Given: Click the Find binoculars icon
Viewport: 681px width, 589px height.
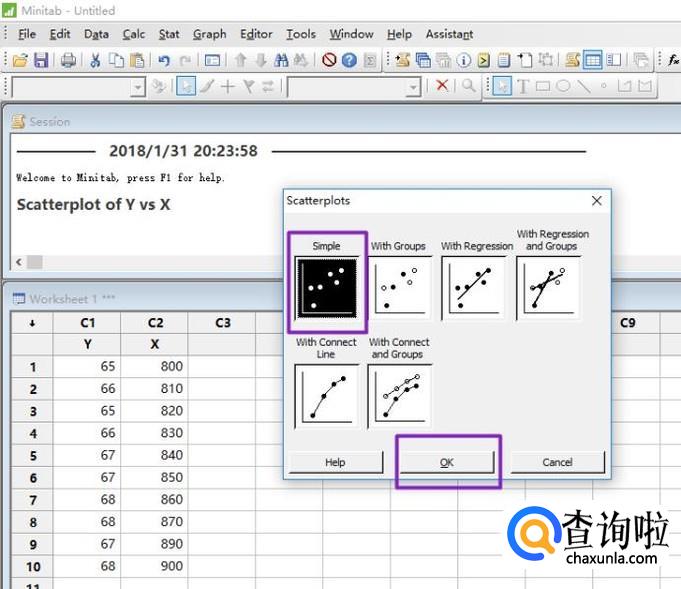Looking at the screenshot, I should click(281, 60).
